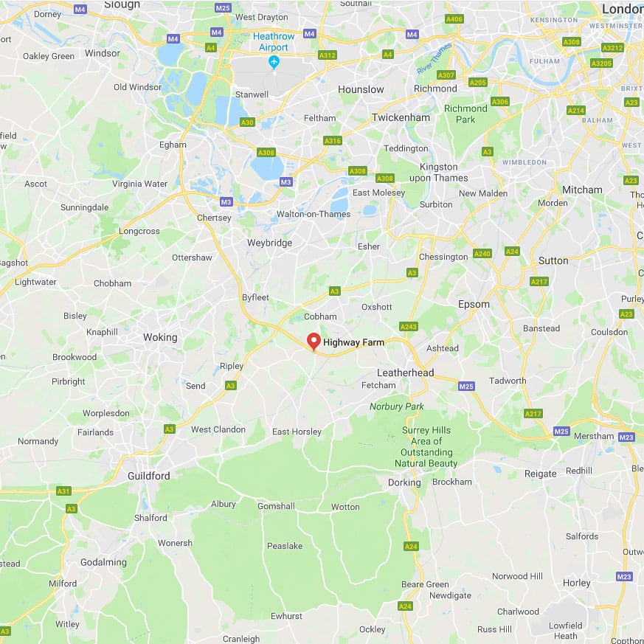Image resolution: width=644 pixels, height=644 pixels.
Task: Click the red Highway Farm location pin
Action: point(314,342)
